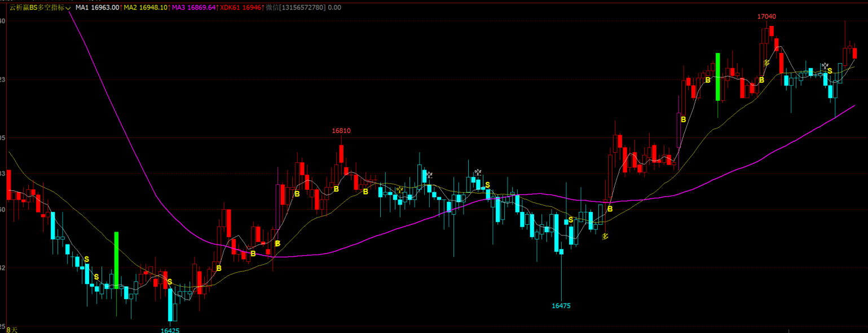Click the B marker just above yellow 多
Screen dimensions: 868x333
(x=610, y=209)
